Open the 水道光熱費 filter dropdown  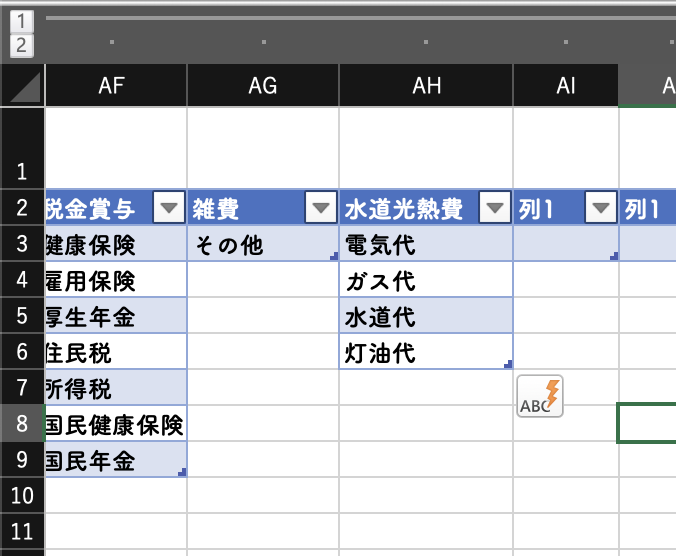point(494,208)
